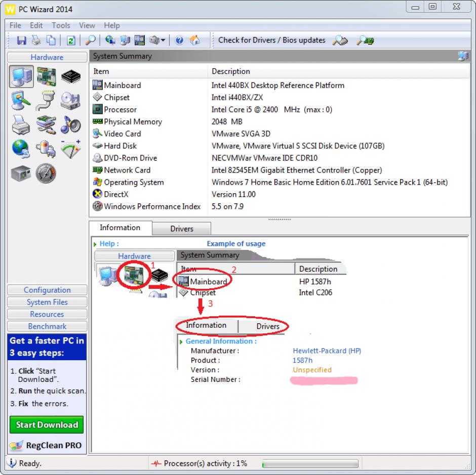Viewport: 476px width, 475px height.
Task: Click the circuit board toolbar icon
Action: [140, 40]
